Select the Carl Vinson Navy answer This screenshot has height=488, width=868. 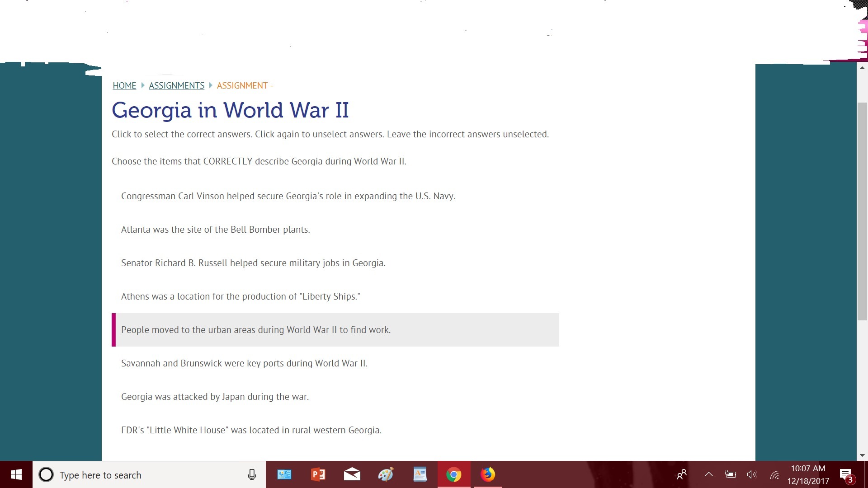pos(288,196)
